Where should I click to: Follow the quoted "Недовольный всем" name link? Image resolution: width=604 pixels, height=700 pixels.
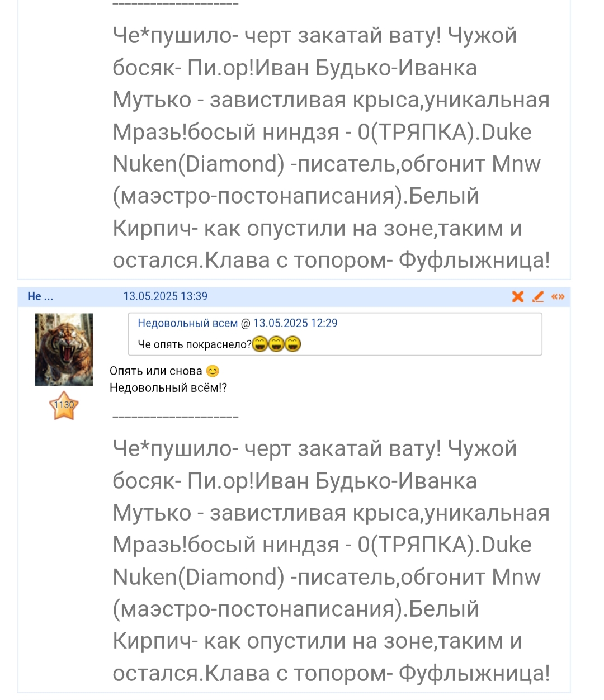click(x=187, y=323)
